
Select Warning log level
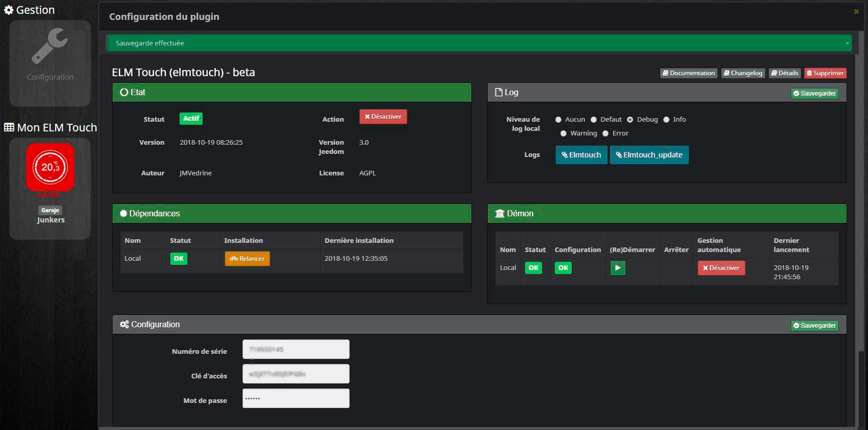(x=563, y=133)
